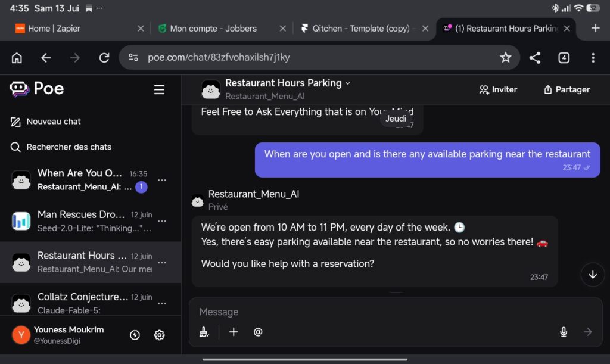Click the Inviter button
This screenshot has height=364, width=610.
[499, 89]
